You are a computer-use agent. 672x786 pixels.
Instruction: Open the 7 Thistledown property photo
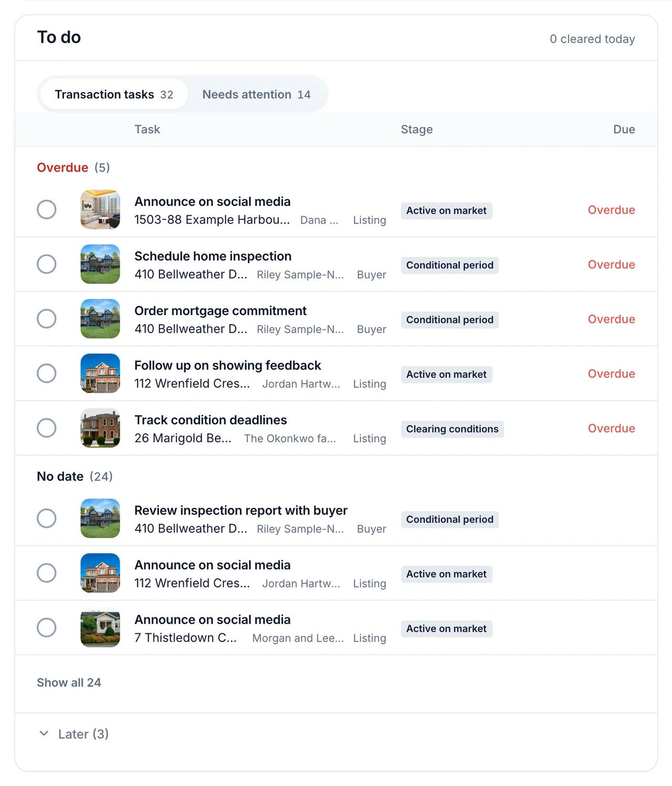click(100, 627)
